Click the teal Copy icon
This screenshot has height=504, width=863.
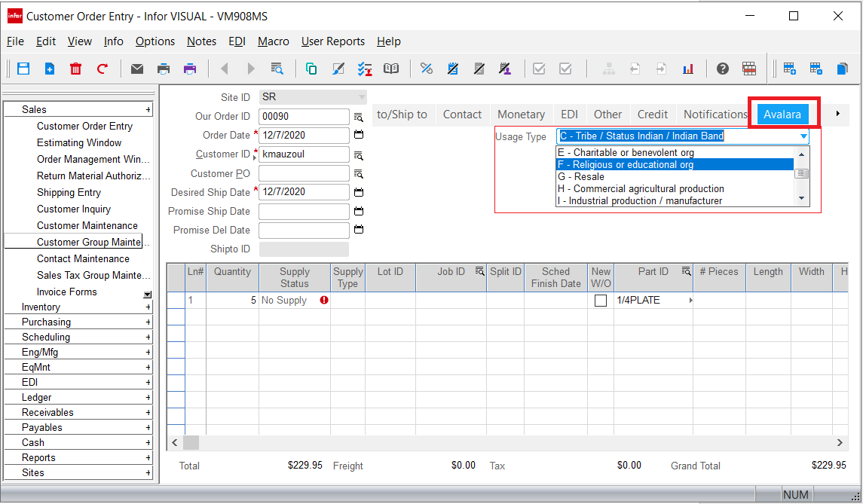click(x=311, y=69)
